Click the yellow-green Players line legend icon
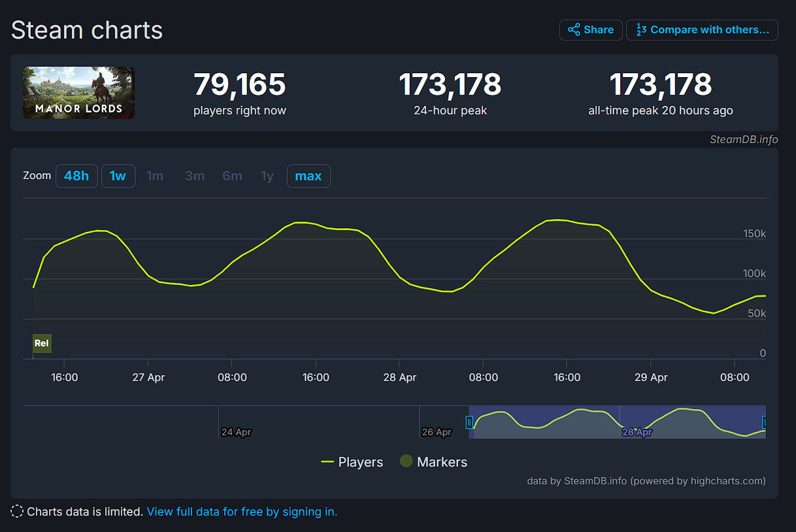Screen dimensions: 796x532 [327, 462]
